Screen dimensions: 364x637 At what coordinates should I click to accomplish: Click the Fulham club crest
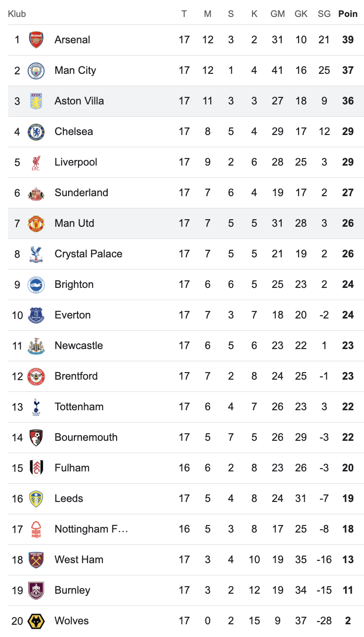[36, 468]
